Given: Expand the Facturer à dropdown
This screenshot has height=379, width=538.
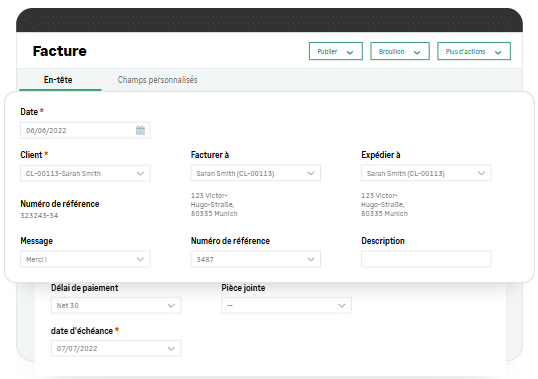Looking at the screenshot, I should tap(256, 173).
